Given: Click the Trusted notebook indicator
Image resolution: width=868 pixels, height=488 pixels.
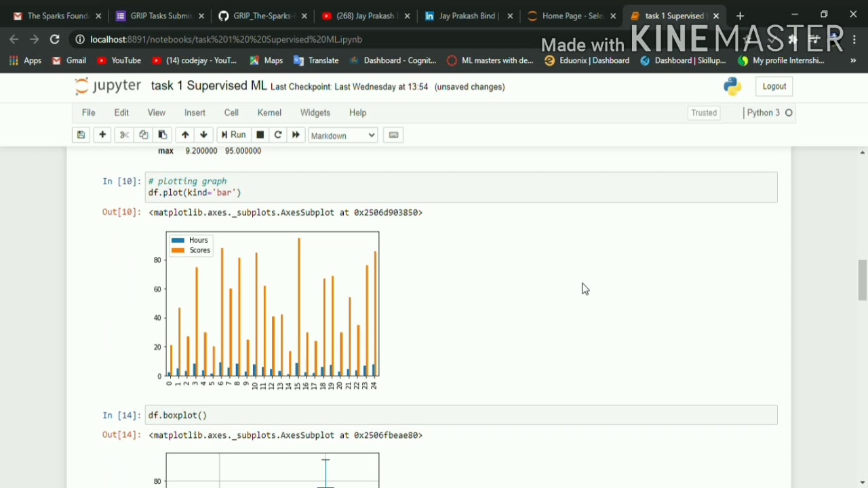Looking at the screenshot, I should (x=704, y=113).
